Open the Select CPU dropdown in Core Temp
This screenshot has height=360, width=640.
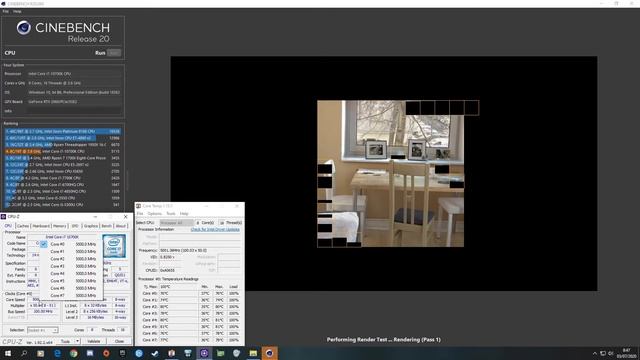click(176, 223)
